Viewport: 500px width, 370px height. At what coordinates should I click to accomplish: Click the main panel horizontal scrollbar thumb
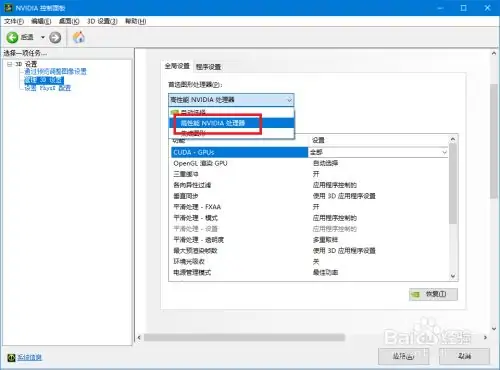[244, 338]
